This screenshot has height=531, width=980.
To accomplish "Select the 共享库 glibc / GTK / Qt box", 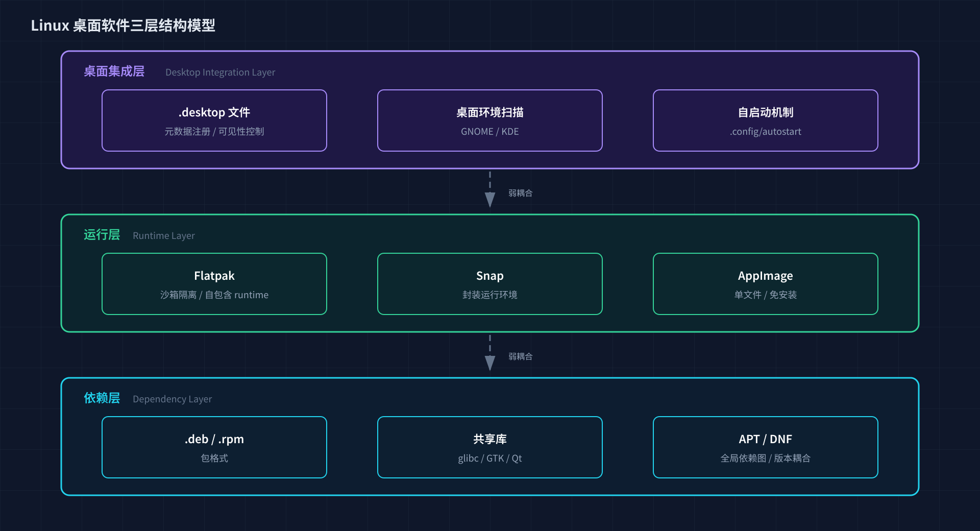I will tap(490, 447).
